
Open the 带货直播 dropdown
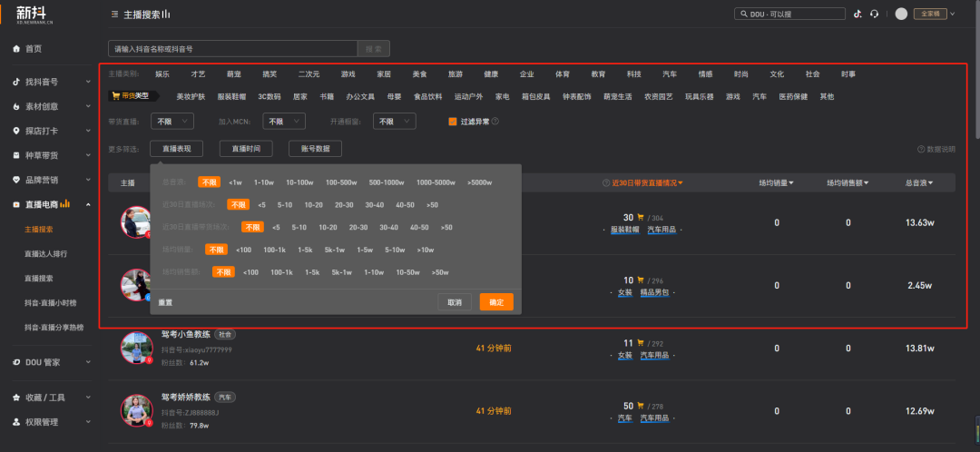172,122
